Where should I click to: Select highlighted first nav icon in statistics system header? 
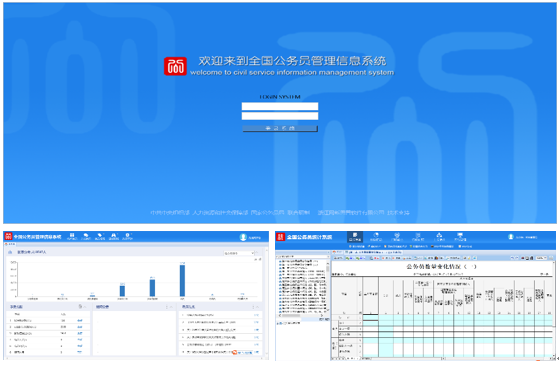(355, 237)
